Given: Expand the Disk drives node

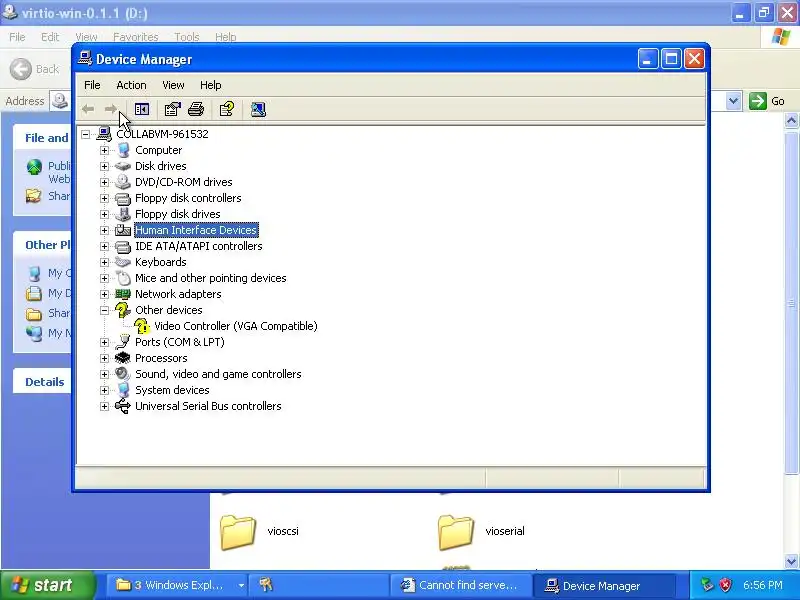Looking at the screenshot, I should pos(104,166).
